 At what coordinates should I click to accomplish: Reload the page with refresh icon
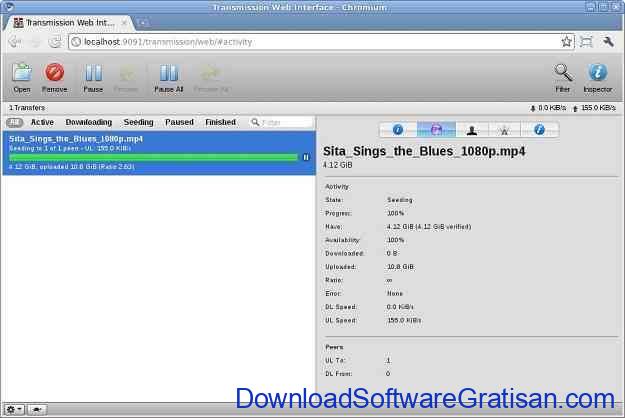pyautogui.click(x=55, y=41)
